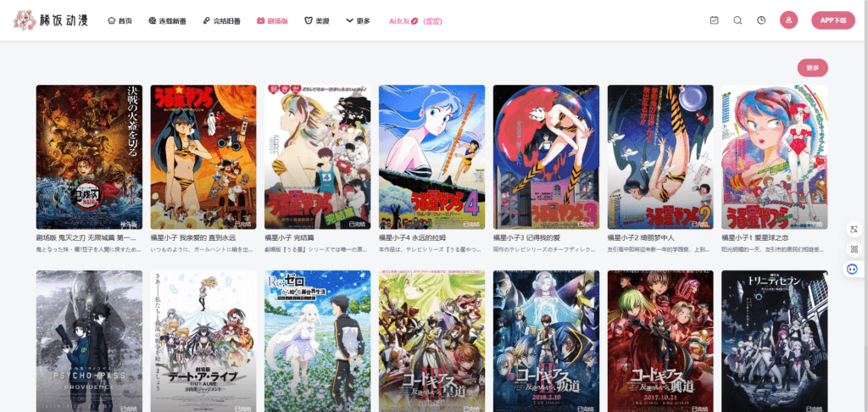This screenshot has width=868, height=412.
Task: Click the title 福星小子2 绮丽梦中人
Action: click(x=641, y=237)
